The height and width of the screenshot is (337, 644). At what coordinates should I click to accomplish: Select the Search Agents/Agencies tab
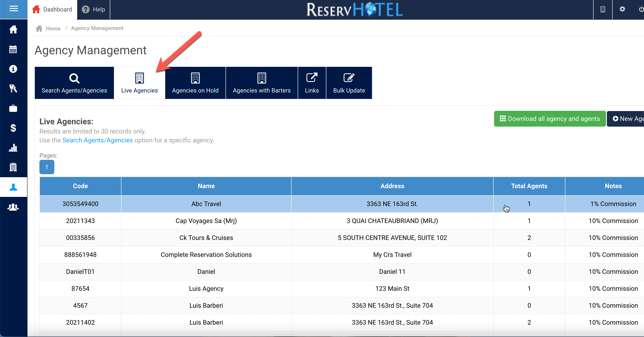tap(74, 83)
